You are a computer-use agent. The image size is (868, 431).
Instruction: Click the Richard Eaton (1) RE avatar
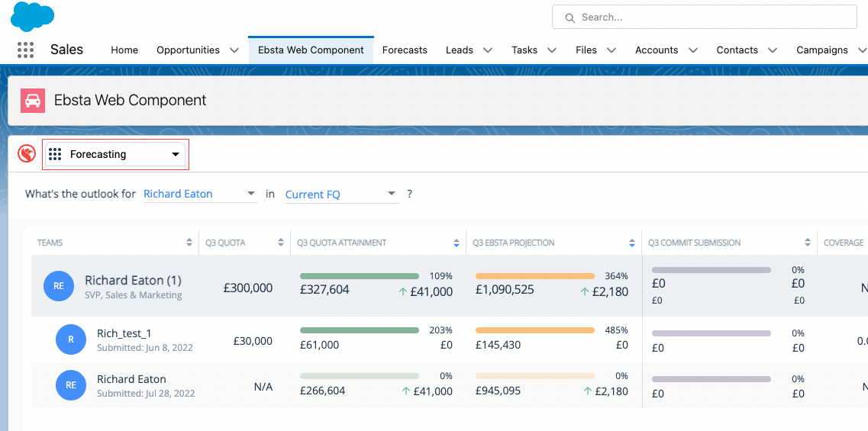(x=59, y=286)
